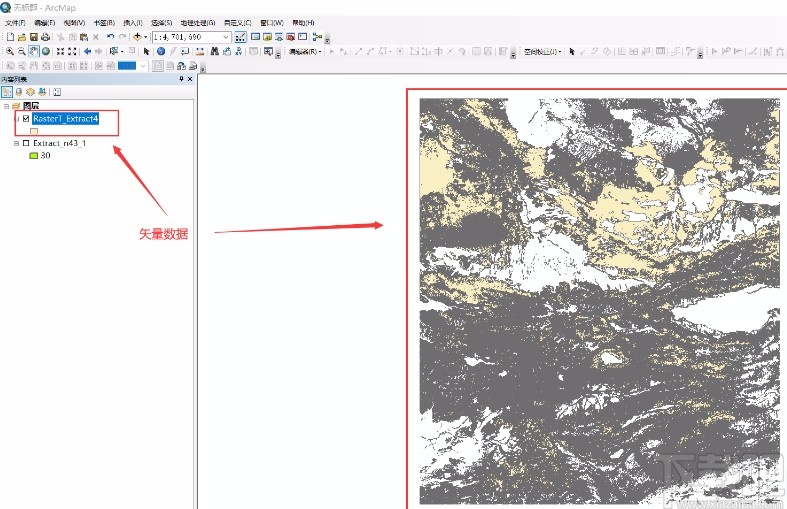The height and width of the screenshot is (509, 787).
Task: Open Go To XY tool
Action: click(x=238, y=51)
